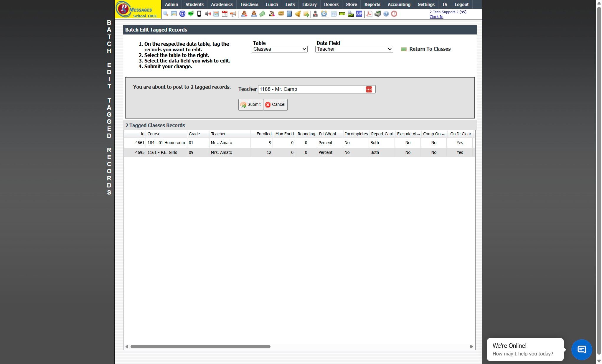Viewport: 602px width, 364px height.
Task: Expand the Data Field Teacher dropdown
Action: tap(354, 49)
